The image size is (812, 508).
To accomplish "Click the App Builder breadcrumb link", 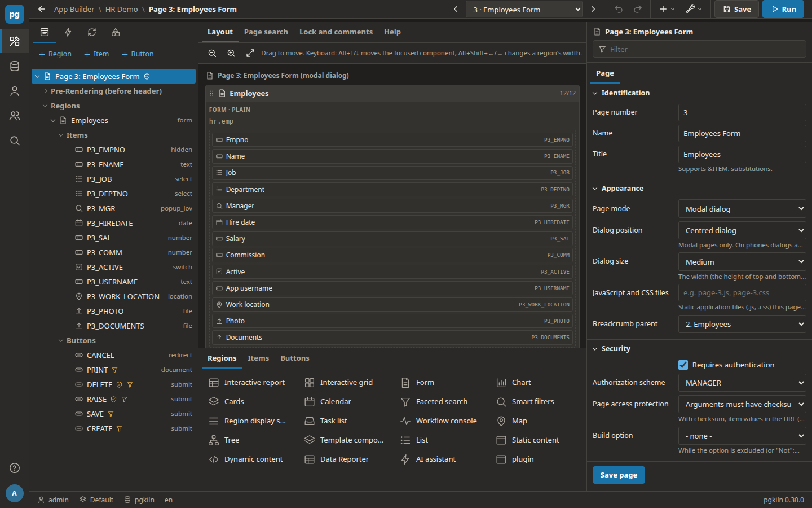I will click(74, 10).
